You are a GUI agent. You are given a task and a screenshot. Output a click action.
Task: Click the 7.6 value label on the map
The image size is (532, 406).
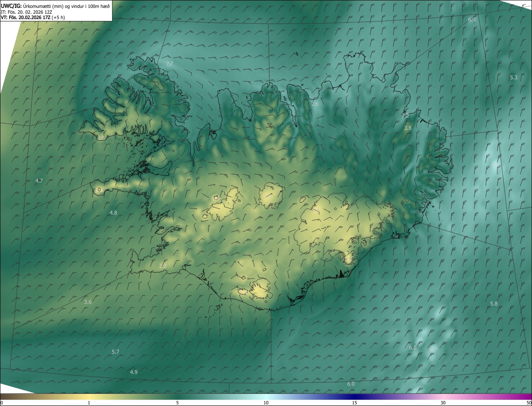point(315,104)
